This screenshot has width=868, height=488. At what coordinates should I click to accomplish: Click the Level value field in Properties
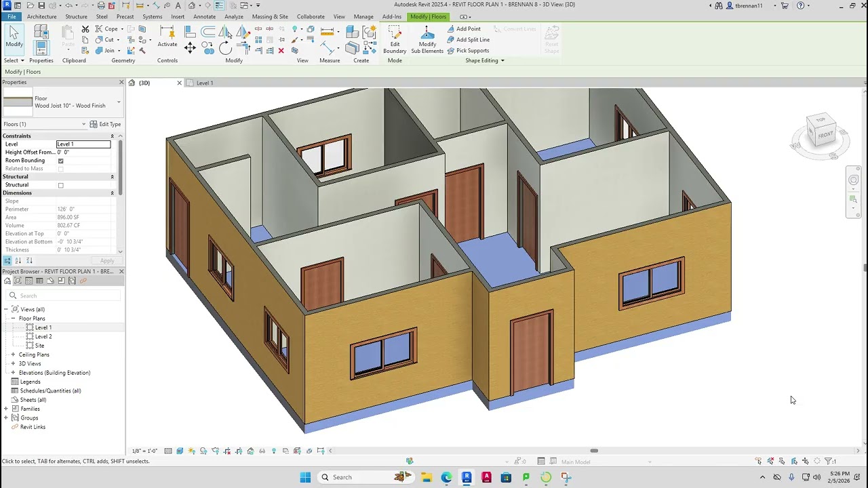tap(83, 144)
